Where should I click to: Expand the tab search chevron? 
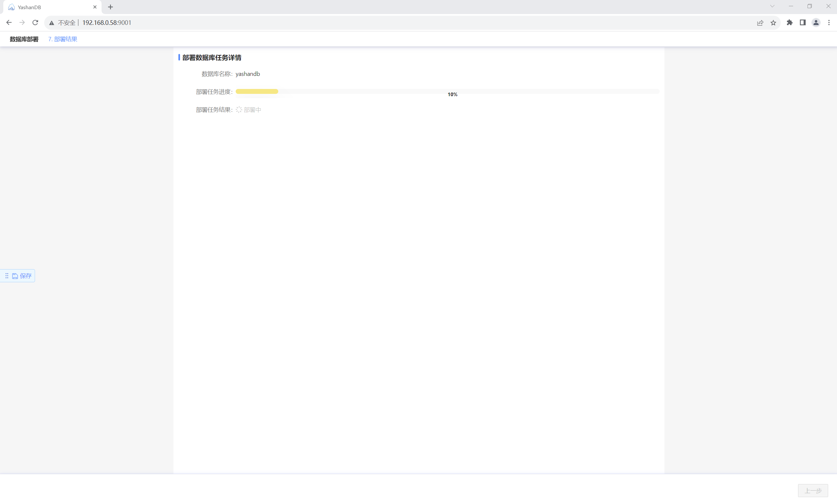(x=772, y=7)
